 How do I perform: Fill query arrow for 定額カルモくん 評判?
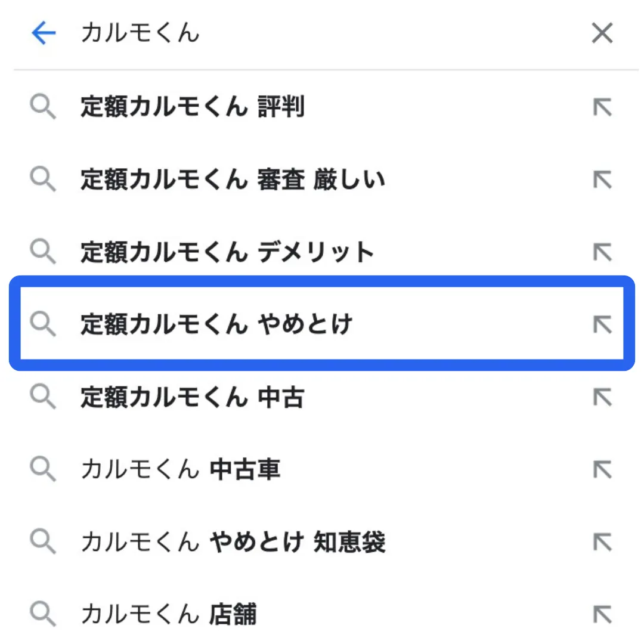point(602,107)
